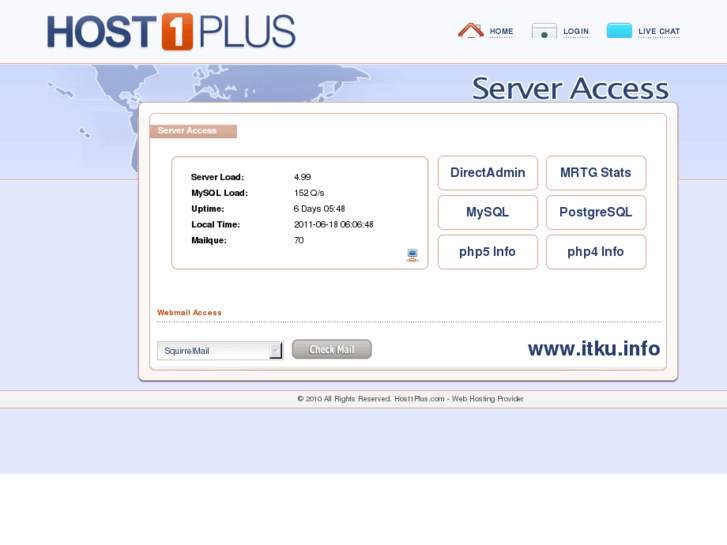Open the DirectAdmin panel button
727x545 pixels.
coord(488,173)
